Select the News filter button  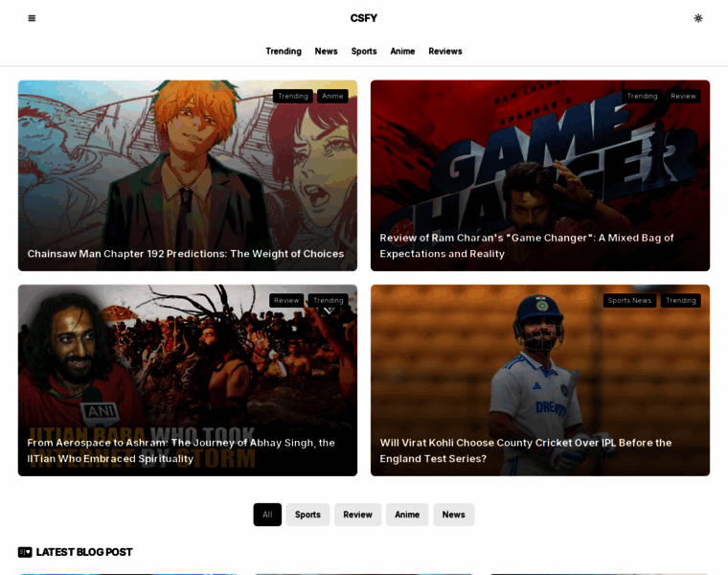pos(454,515)
